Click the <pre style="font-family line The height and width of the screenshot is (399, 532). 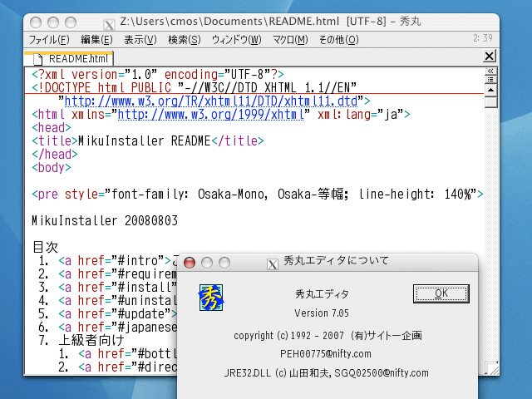coord(257,195)
